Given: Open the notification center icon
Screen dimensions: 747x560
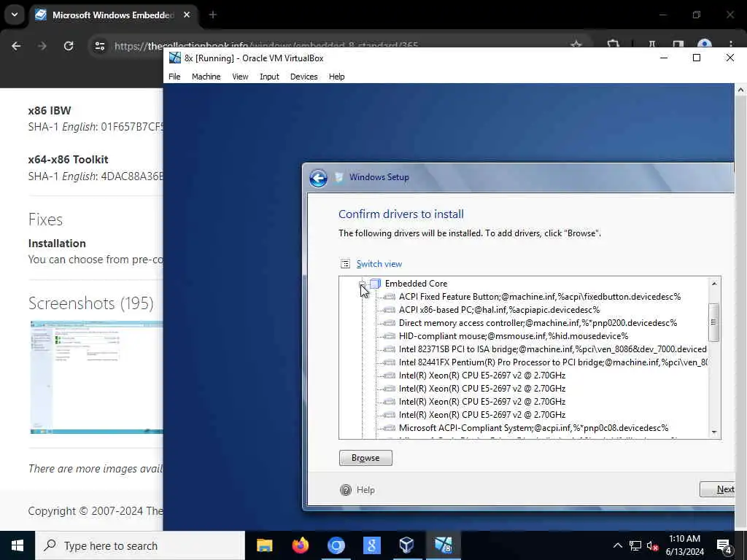Looking at the screenshot, I should click(x=724, y=546).
